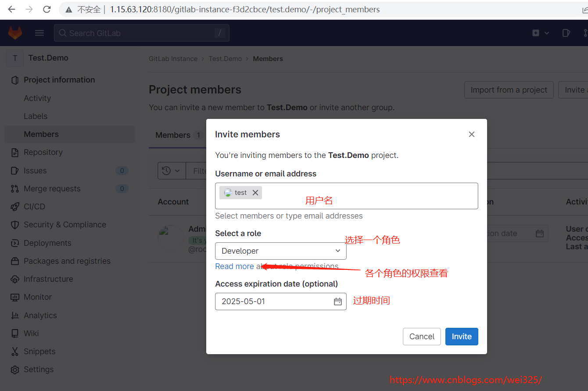Click the Invite button in dialog
This screenshot has width=588, height=391.
[x=462, y=337]
